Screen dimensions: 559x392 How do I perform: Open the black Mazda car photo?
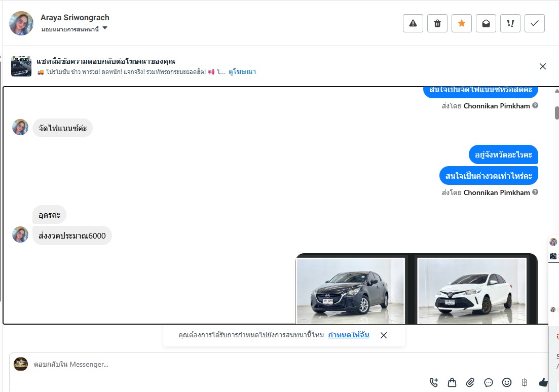pyautogui.click(x=350, y=290)
